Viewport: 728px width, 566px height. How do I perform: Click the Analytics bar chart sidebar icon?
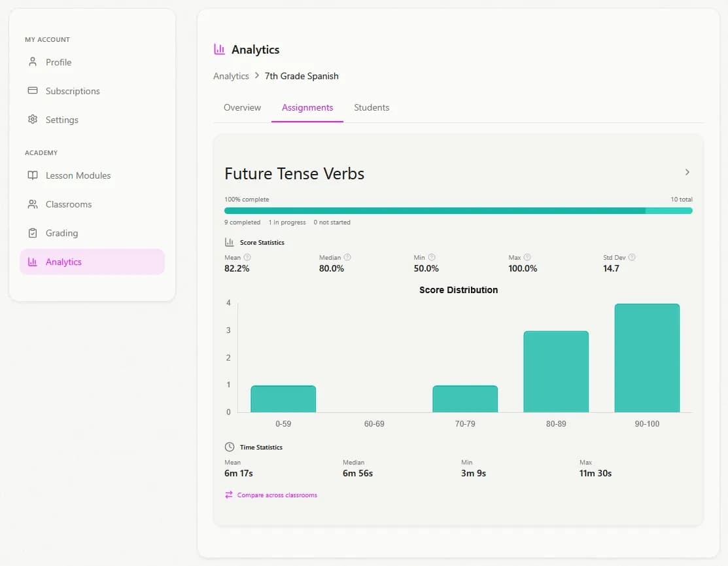33,262
